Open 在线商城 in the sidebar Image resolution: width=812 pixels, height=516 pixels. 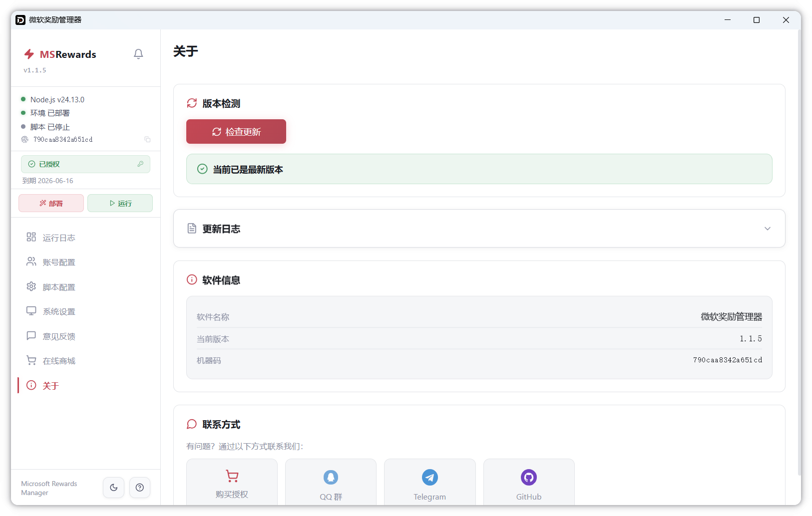point(86,361)
